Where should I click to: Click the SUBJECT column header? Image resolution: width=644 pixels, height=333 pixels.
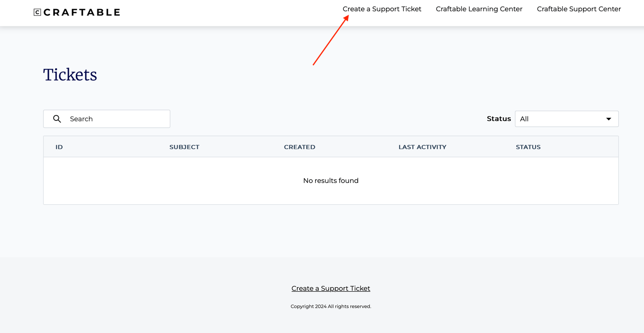184,147
